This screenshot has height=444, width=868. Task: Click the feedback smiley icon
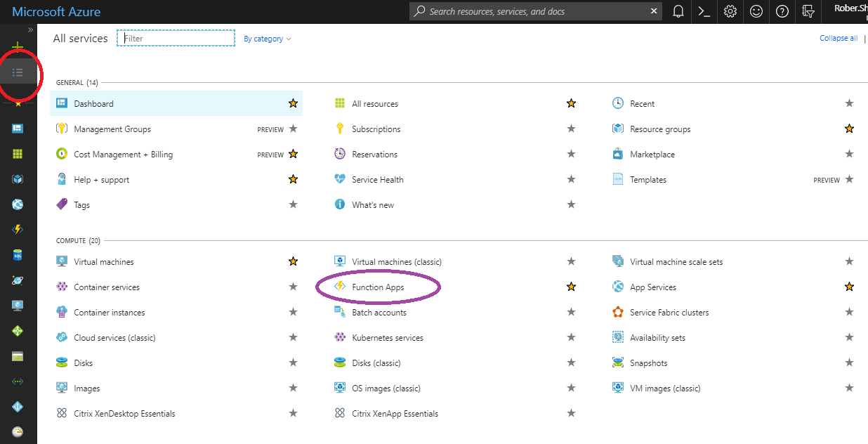pos(756,11)
